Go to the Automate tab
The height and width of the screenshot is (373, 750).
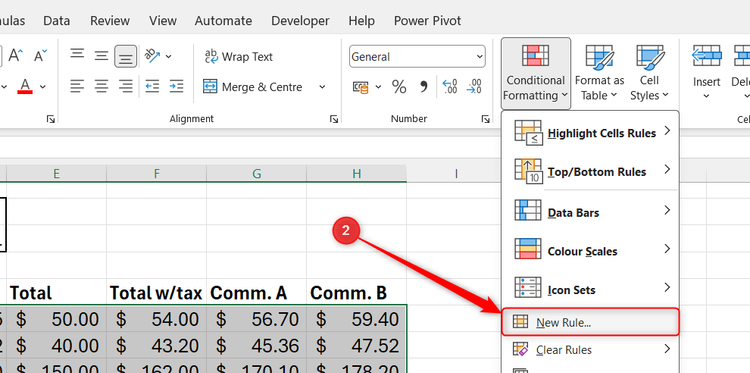click(x=223, y=21)
